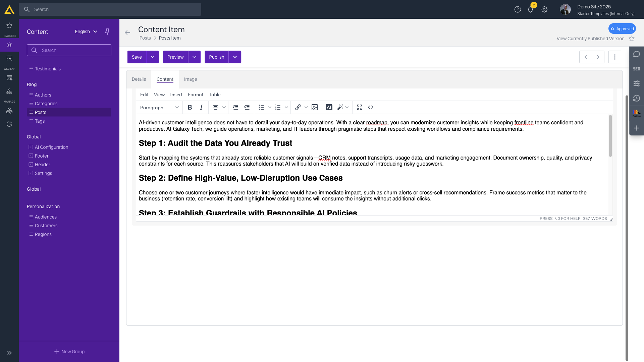Apply numbered list formatting
The width and height of the screenshot is (644, 362).
(278, 107)
